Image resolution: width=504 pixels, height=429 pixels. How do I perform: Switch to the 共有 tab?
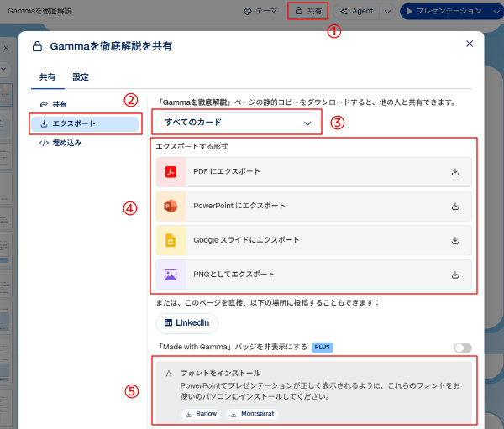(x=47, y=77)
